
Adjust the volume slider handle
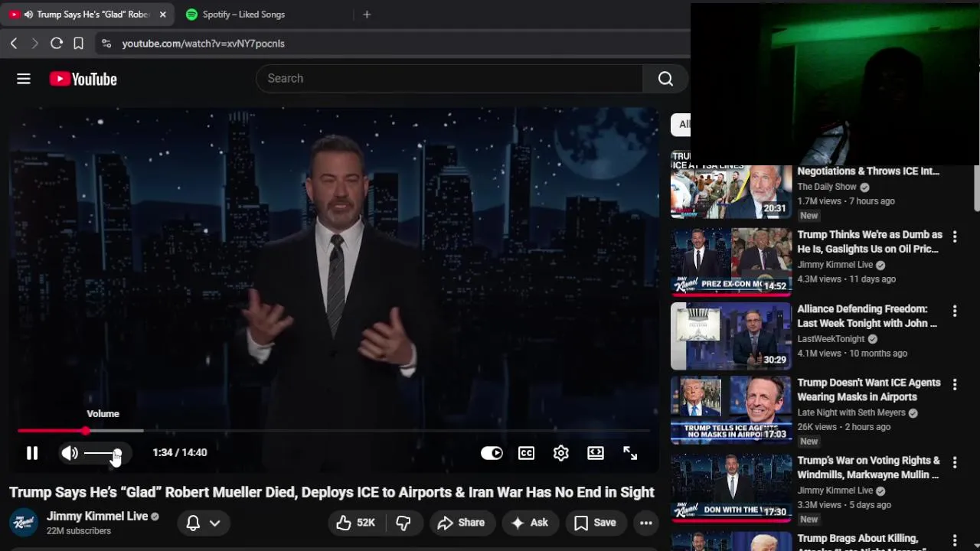[116, 453]
